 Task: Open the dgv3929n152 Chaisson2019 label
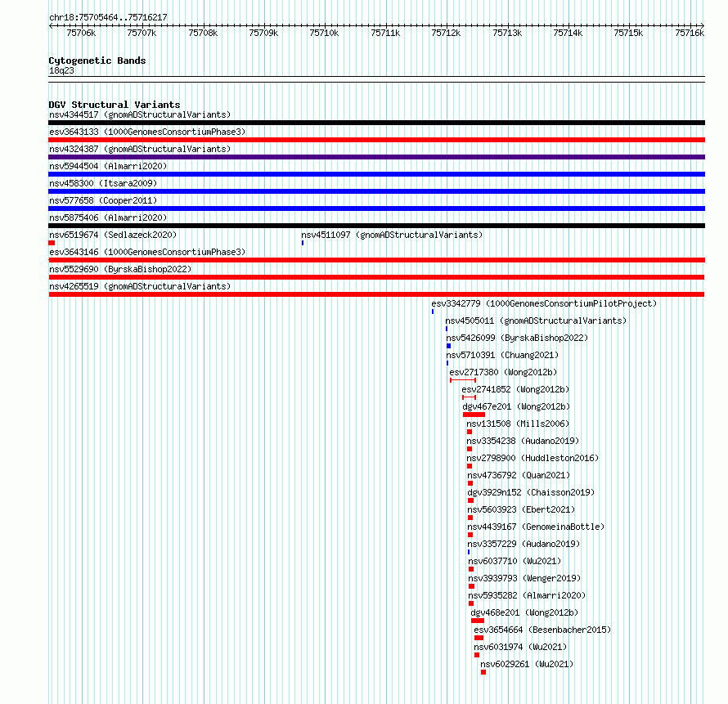[x=531, y=492]
